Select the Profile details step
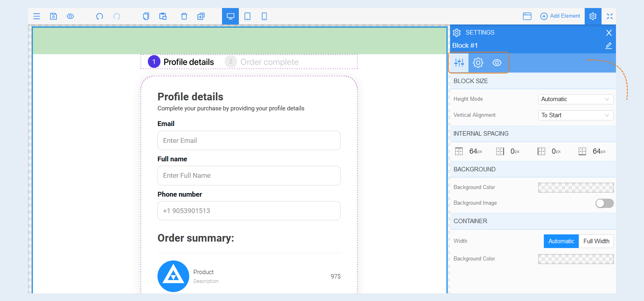The image size is (644, 301). 181,62
